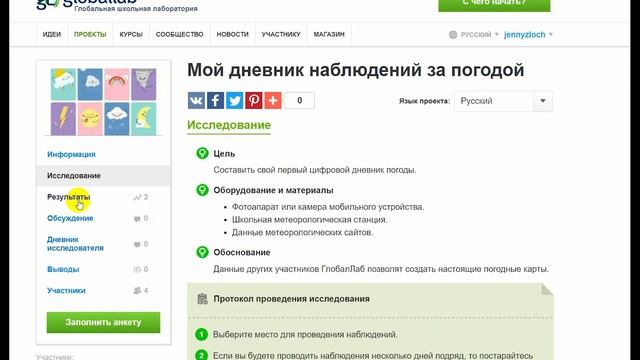Open the Обсуждение sidebar link
Viewport: 640px width, 360px height.
(70, 218)
